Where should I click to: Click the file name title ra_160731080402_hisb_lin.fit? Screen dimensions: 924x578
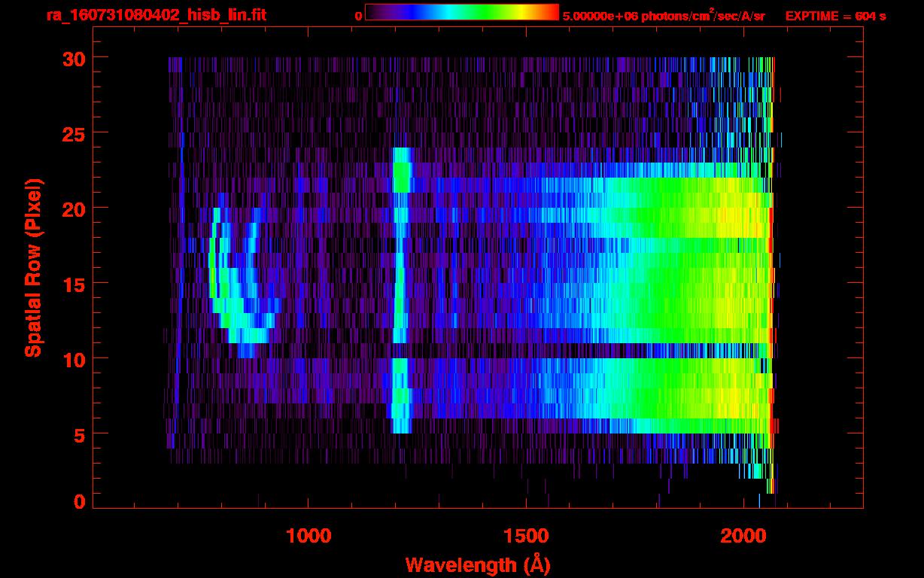[155, 15]
